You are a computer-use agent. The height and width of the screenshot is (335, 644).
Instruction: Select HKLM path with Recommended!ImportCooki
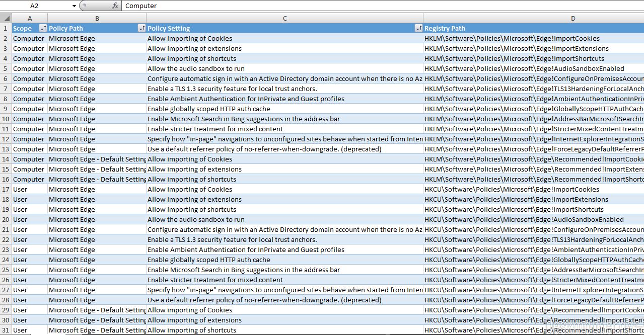tap(534, 159)
